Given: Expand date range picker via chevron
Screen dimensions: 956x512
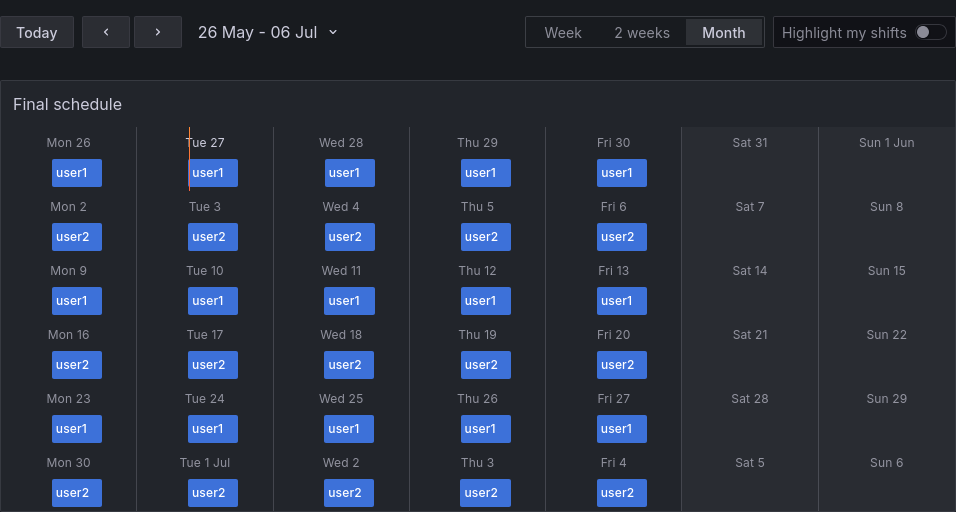Looking at the screenshot, I should click(x=333, y=32).
